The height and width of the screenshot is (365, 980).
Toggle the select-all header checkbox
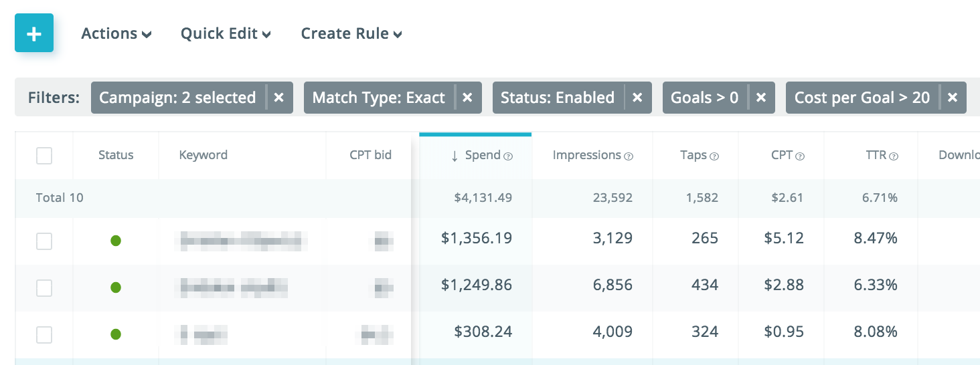(44, 156)
